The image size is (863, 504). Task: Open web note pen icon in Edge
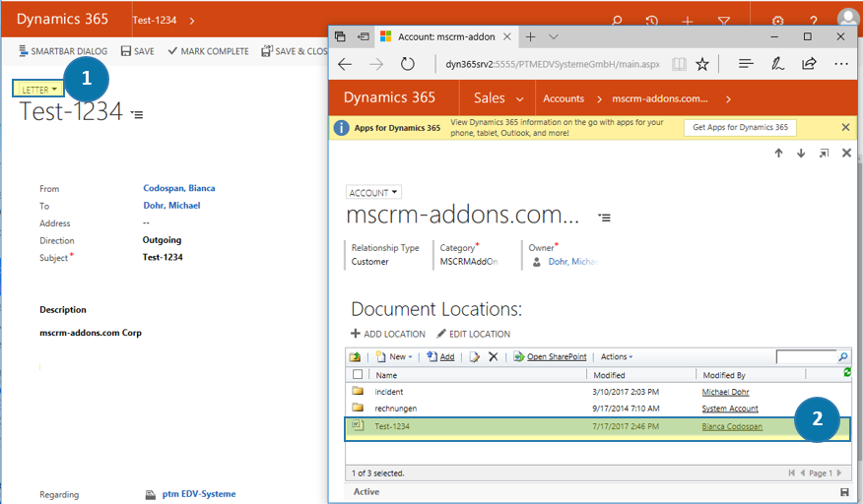777,64
